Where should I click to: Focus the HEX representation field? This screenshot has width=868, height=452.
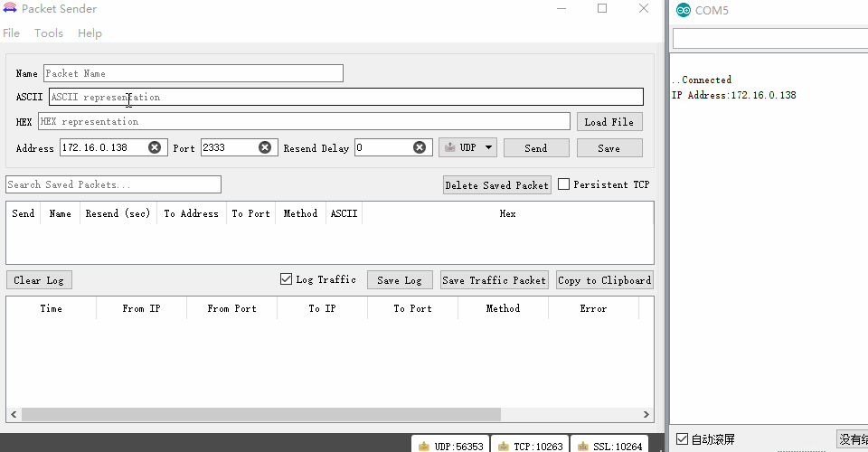coord(304,122)
